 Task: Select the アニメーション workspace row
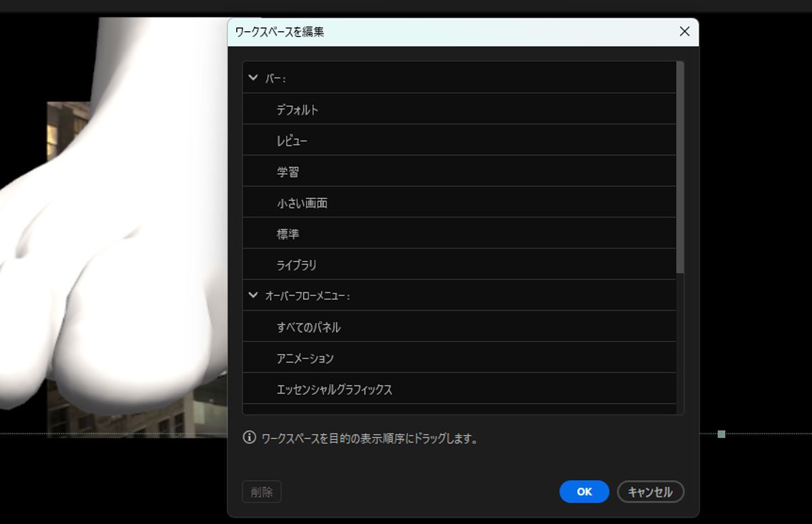coord(459,358)
